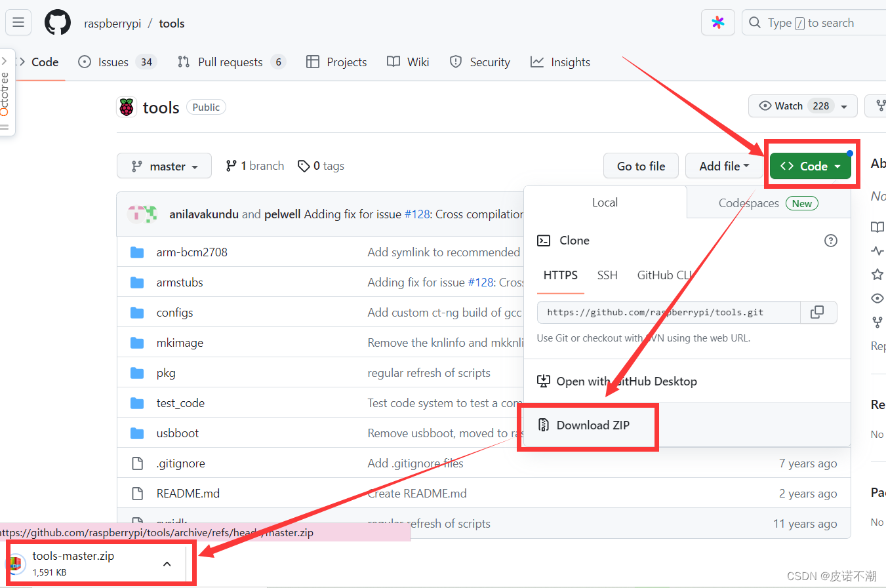
Task: Open clone help question icon
Action: coord(831,241)
